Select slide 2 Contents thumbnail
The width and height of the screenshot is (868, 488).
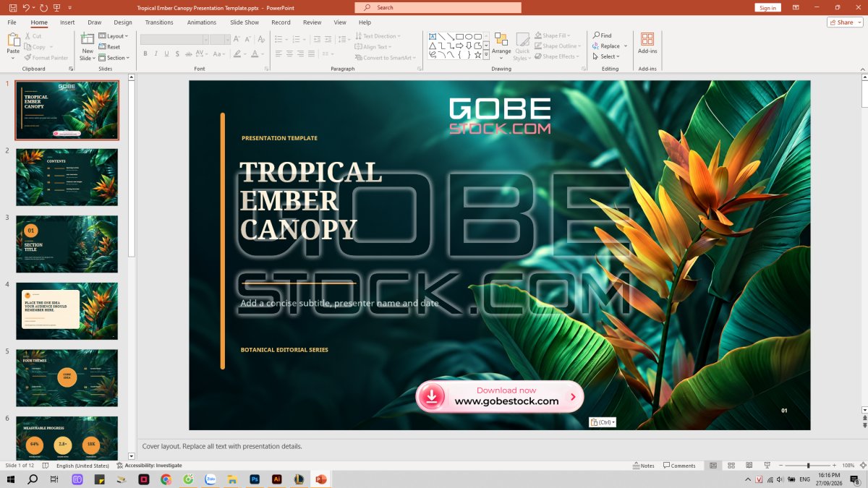[x=67, y=177]
